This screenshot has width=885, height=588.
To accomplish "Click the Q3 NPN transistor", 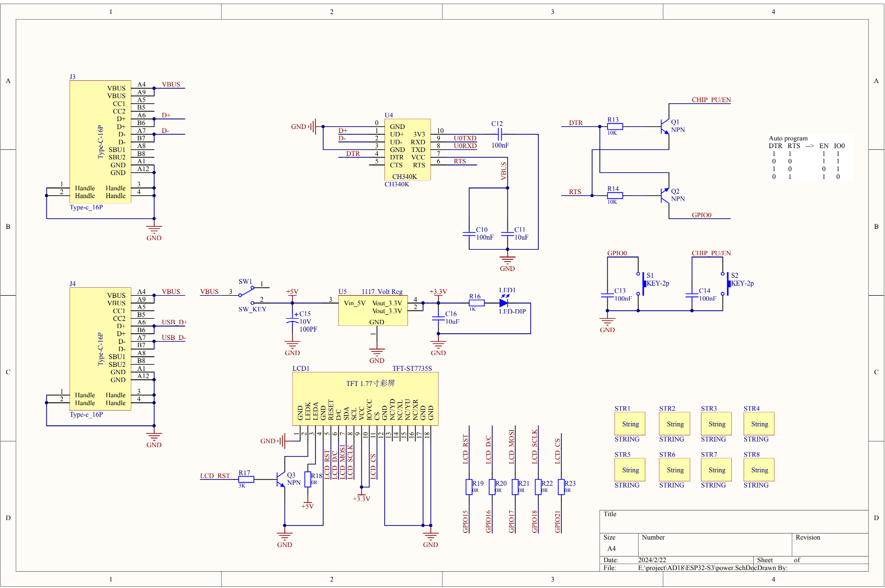I will pyautogui.click(x=281, y=479).
